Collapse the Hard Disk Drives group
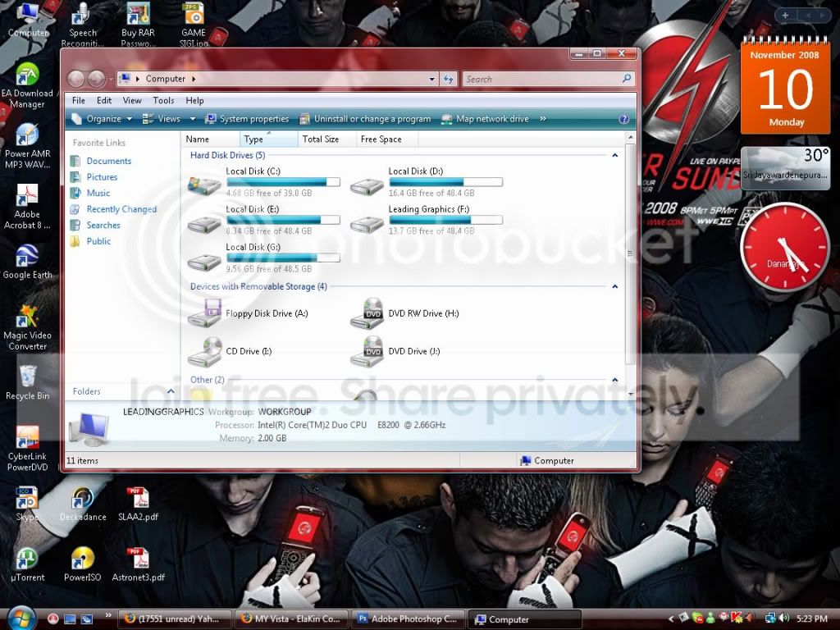Screen dimensions: 840x630 pos(615,155)
